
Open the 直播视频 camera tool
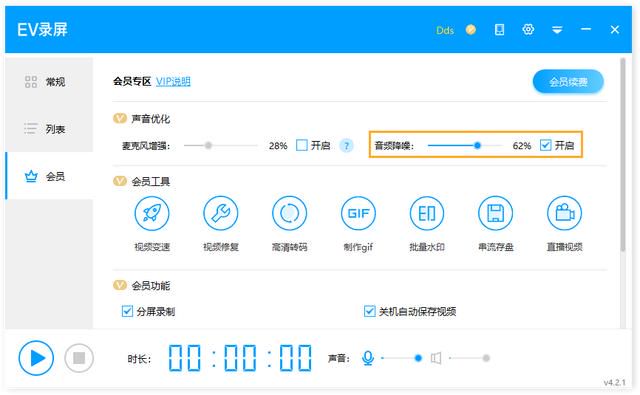564,213
